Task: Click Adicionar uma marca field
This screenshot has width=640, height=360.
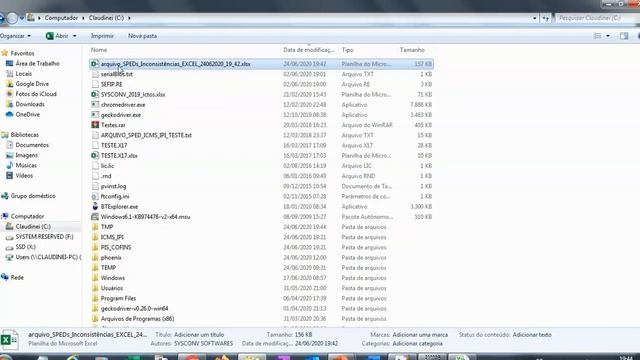Action: [x=420, y=335]
